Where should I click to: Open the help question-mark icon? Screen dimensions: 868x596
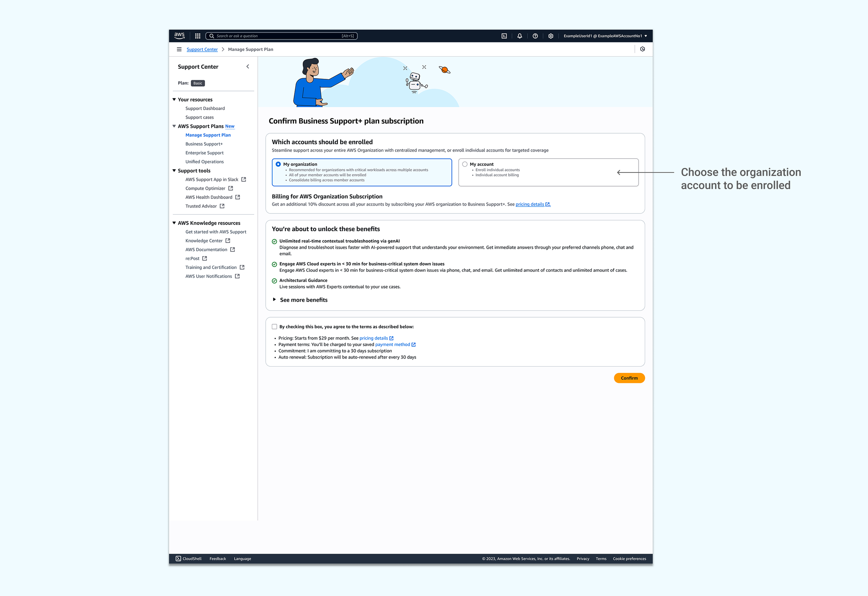(x=535, y=36)
